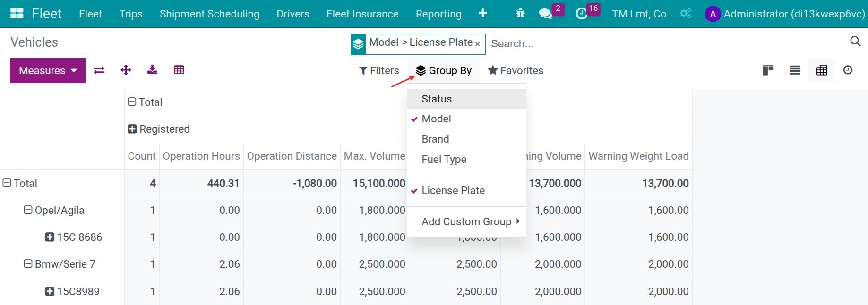This screenshot has width=868, height=305.
Task: Open the Drivers menu
Action: 293,14
